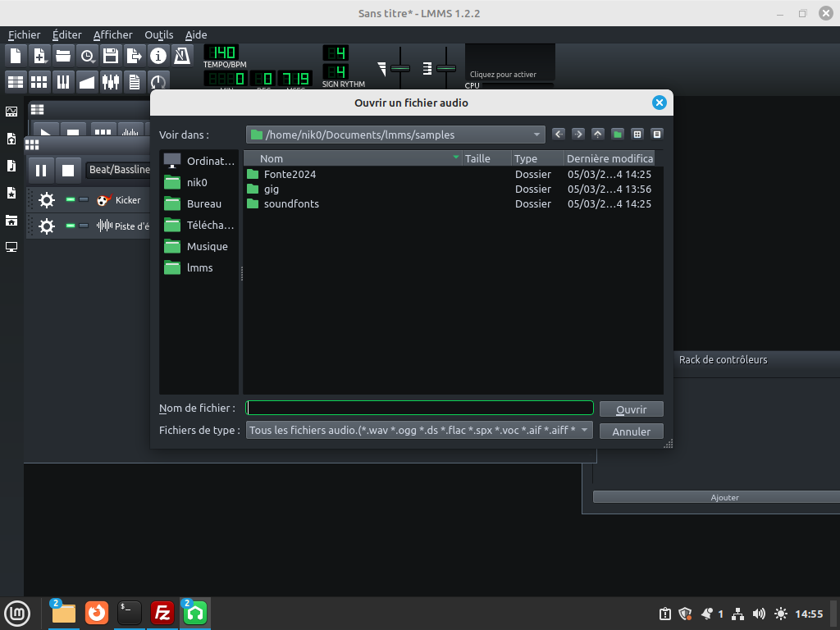Open the Beat/Bassline selector dropdown
This screenshot has height=630, width=840.
click(119, 170)
